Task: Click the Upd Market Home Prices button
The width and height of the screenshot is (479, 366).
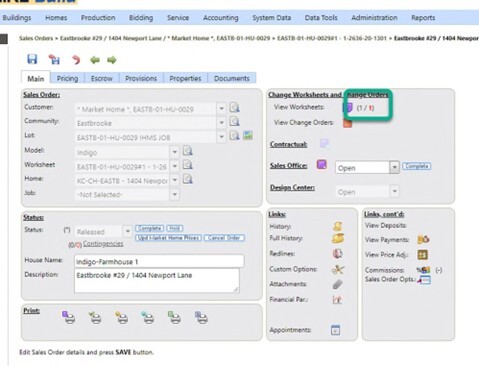Action: click(168, 238)
